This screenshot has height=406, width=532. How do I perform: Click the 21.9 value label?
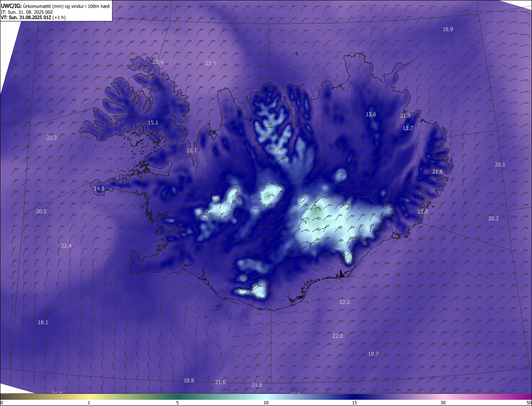[x=405, y=115]
